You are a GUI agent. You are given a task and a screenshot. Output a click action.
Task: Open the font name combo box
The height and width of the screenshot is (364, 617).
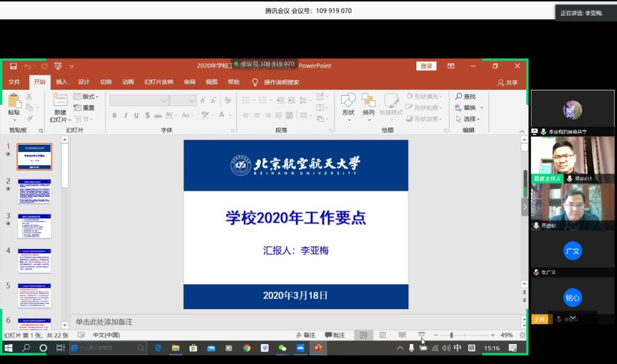coord(139,100)
